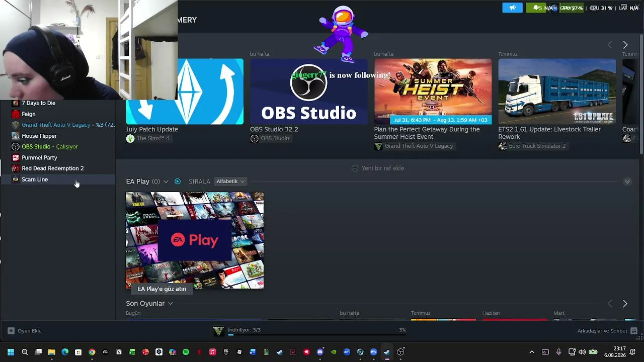Go to next news items with right arrow
This screenshot has width=644, height=362.
point(625,45)
